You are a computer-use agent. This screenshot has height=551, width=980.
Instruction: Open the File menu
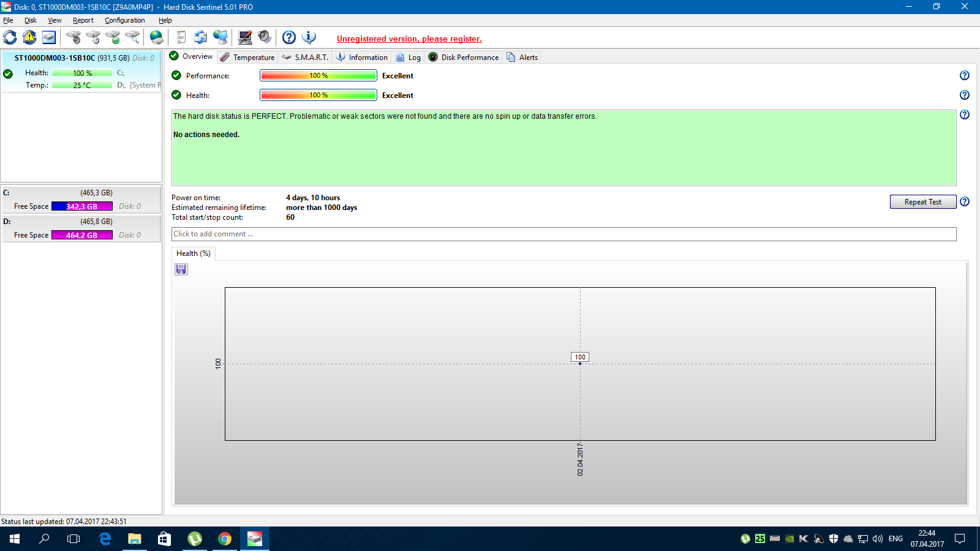(x=8, y=20)
